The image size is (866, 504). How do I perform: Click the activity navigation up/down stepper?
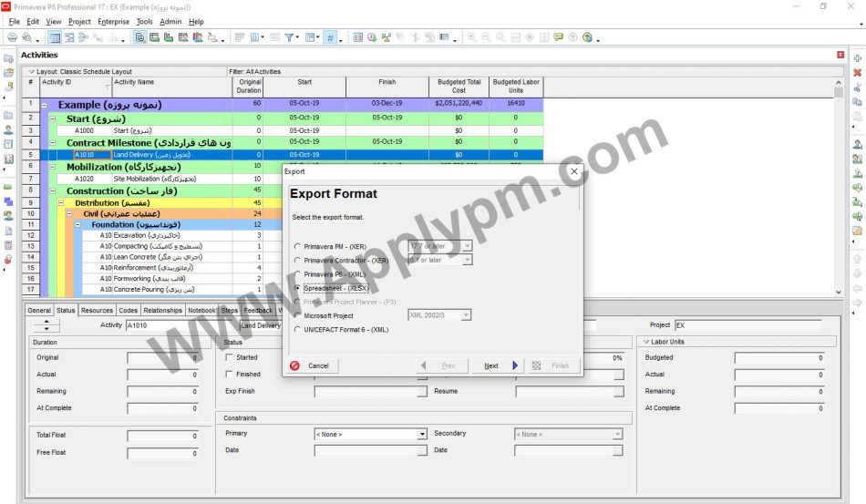[46, 325]
